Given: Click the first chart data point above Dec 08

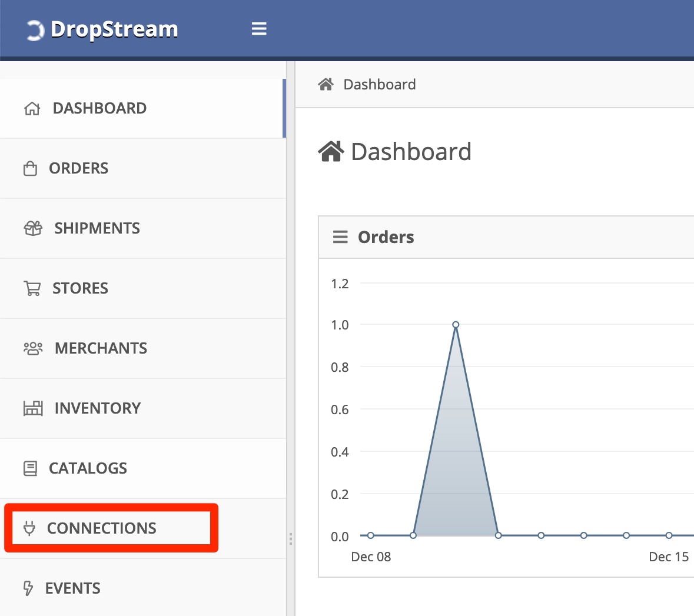Looking at the screenshot, I should (x=370, y=535).
